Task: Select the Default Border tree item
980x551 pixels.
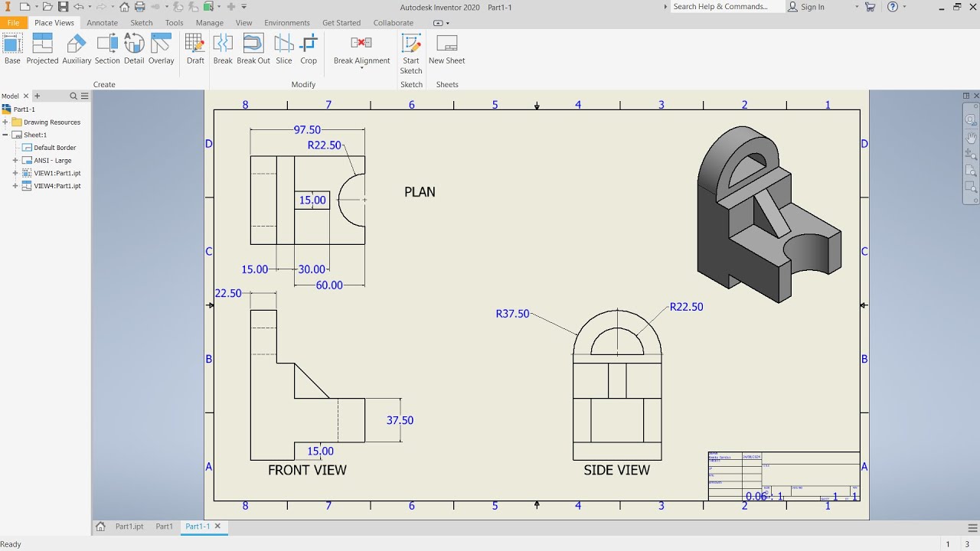Action: click(x=54, y=148)
